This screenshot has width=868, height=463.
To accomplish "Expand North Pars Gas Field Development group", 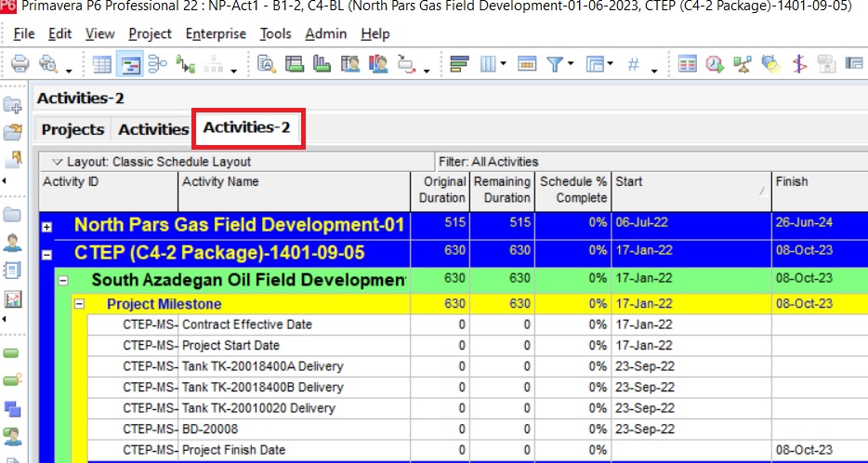I will point(47,227).
